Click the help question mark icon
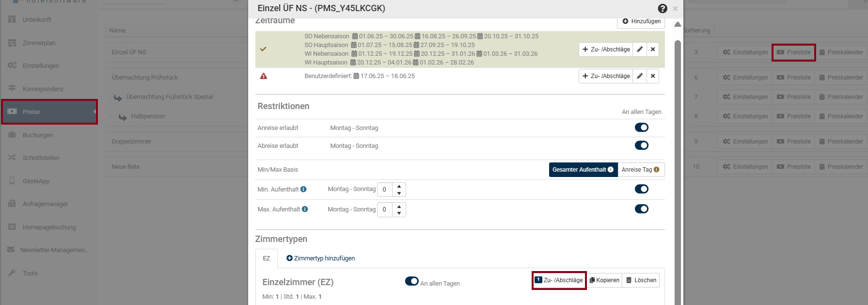 click(x=662, y=8)
